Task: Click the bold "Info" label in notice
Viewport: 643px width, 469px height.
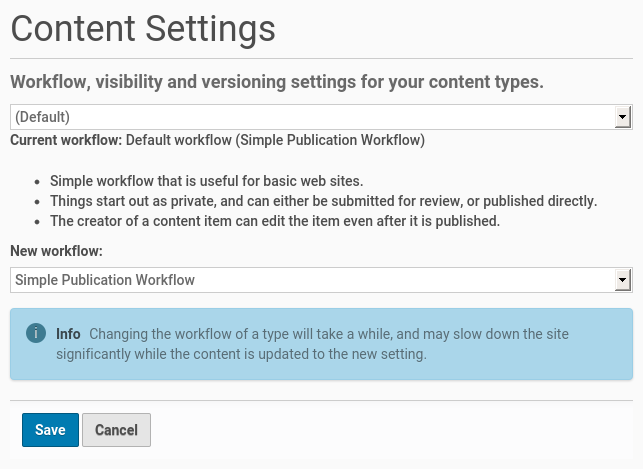Action: pos(68,334)
